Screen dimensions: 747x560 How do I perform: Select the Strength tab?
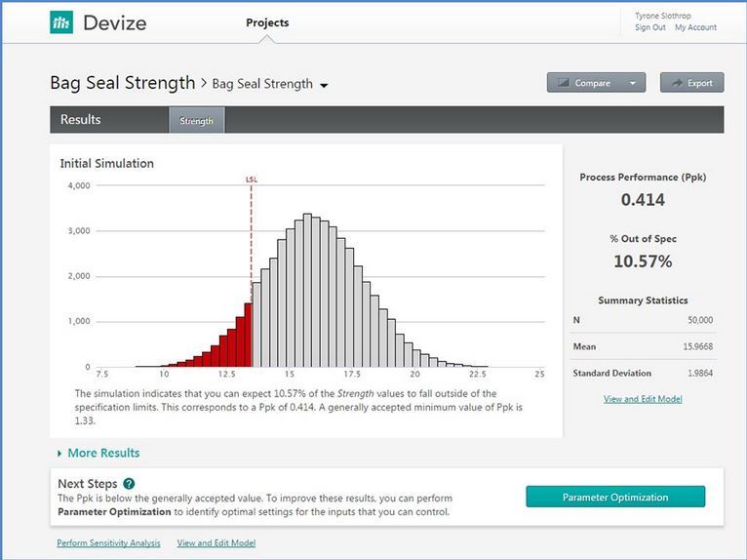[197, 120]
